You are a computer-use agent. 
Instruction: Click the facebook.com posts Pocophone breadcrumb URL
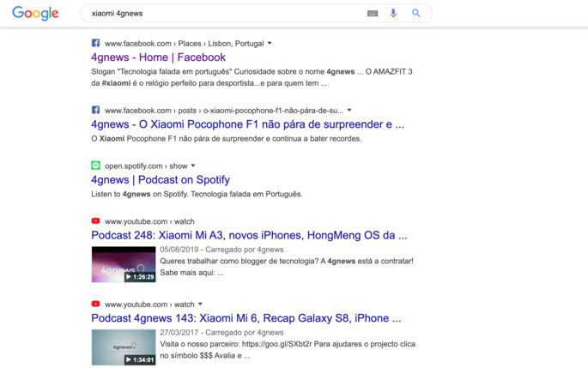pos(224,111)
